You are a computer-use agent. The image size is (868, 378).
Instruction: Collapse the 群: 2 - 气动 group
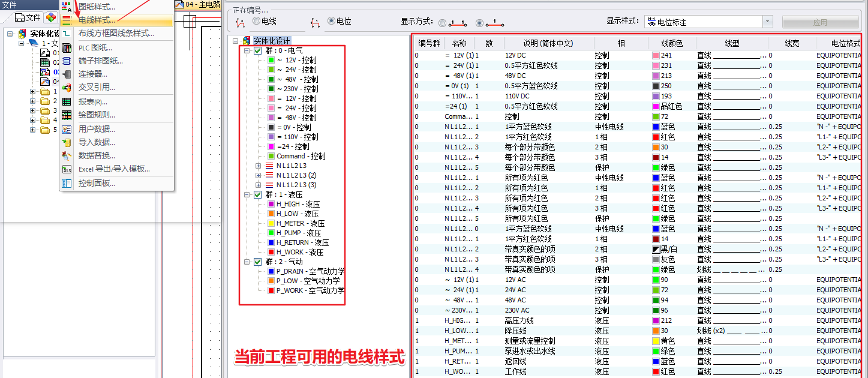pos(247,262)
